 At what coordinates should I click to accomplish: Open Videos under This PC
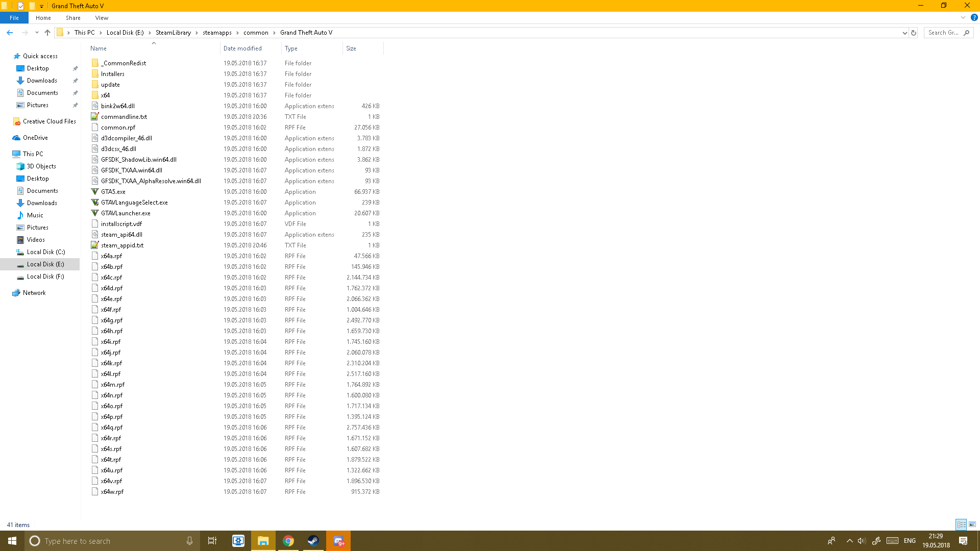tap(36, 240)
